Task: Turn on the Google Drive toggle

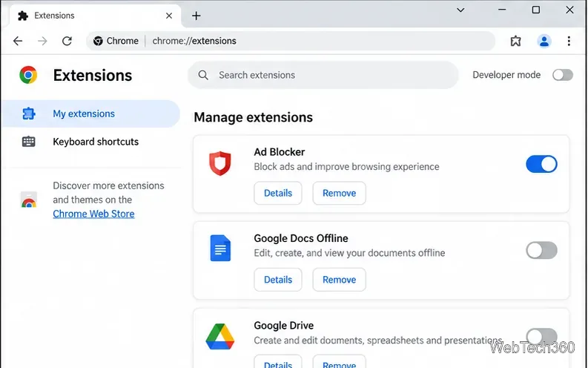Action: pos(541,336)
